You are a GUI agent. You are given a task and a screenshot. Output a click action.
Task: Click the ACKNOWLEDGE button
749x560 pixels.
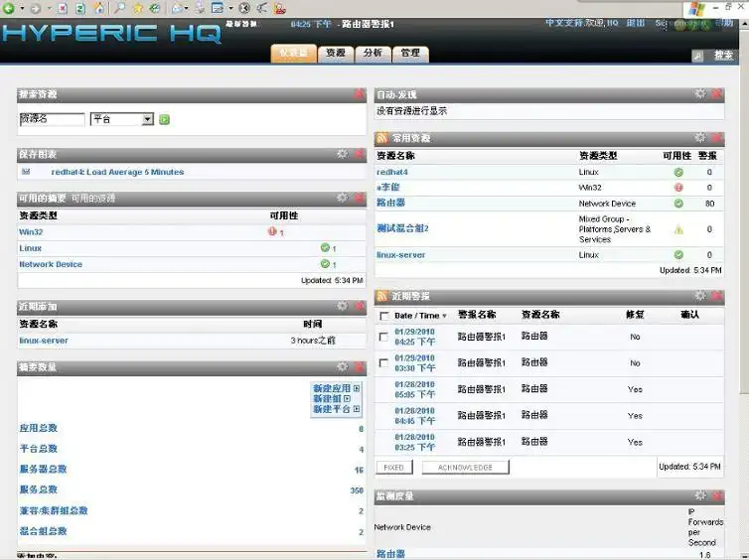[x=465, y=468]
